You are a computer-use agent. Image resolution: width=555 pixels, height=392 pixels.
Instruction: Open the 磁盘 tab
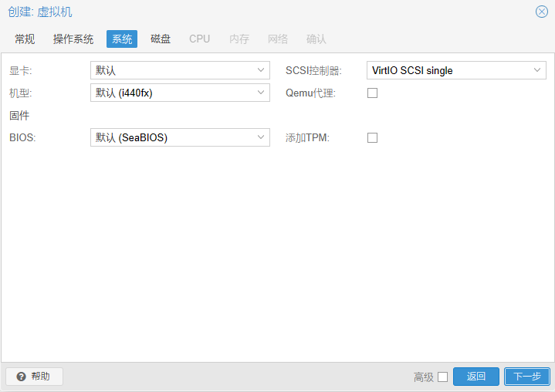tap(161, 39)
